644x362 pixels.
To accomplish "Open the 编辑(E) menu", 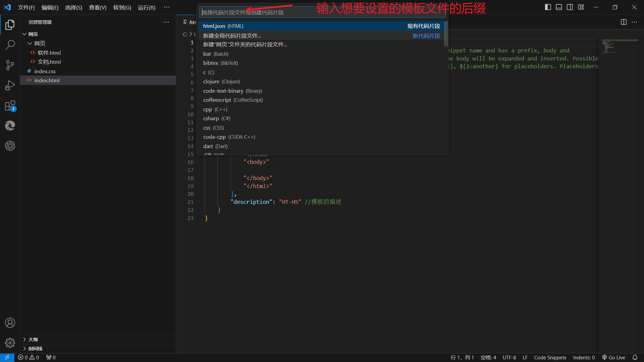I will (50, 7).
